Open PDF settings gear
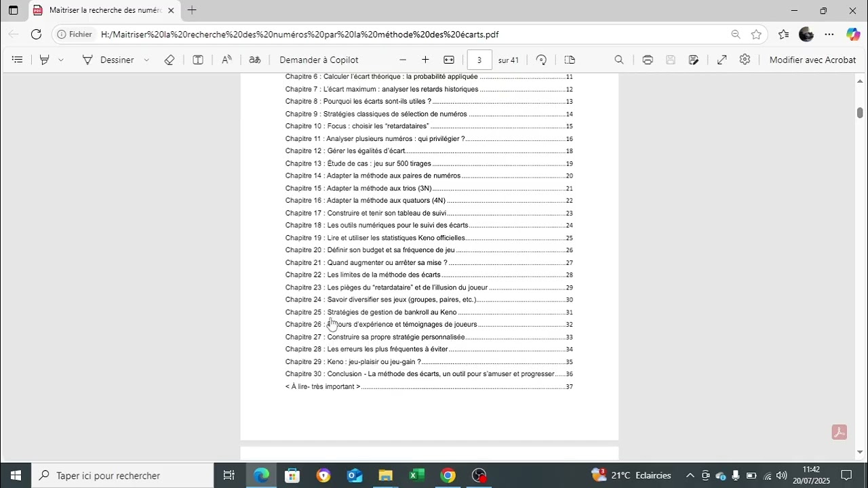The image size is (868, 488). click(x=745, y=60)
